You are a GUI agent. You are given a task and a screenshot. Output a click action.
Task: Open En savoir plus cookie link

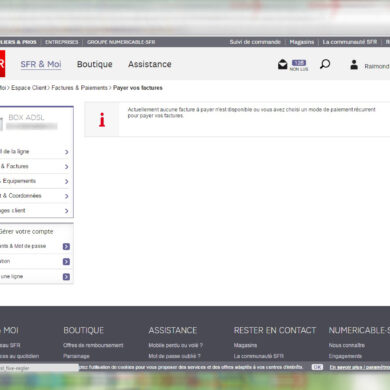[360, 367]
